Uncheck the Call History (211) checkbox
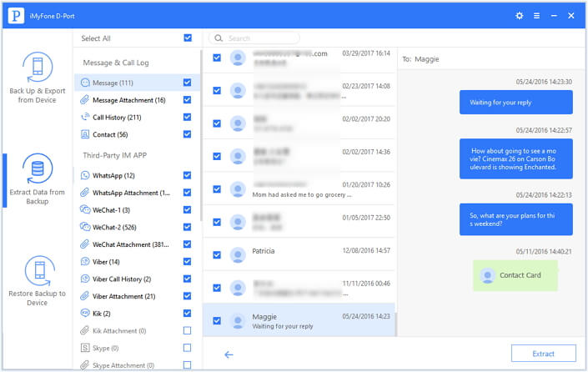The image size is (588, 372). [187, 117]
